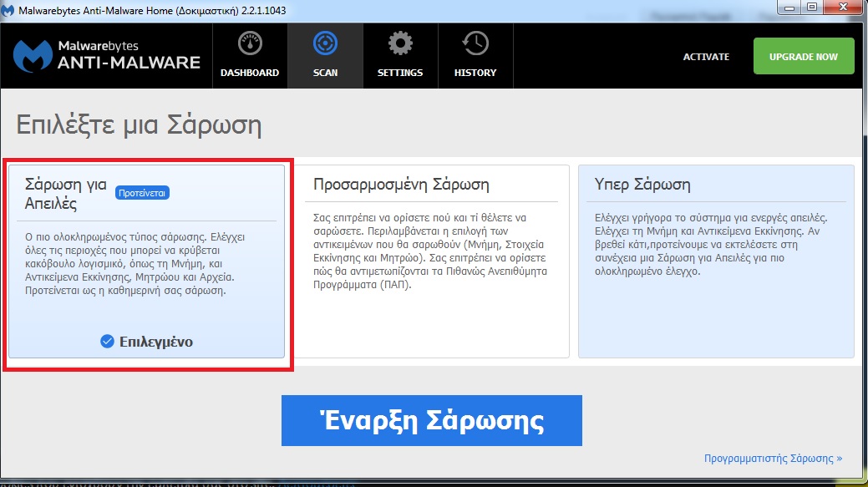Close the Malwarebytes window
The height and width of the screenshot is (487, 868).
(x=843, y=8)
